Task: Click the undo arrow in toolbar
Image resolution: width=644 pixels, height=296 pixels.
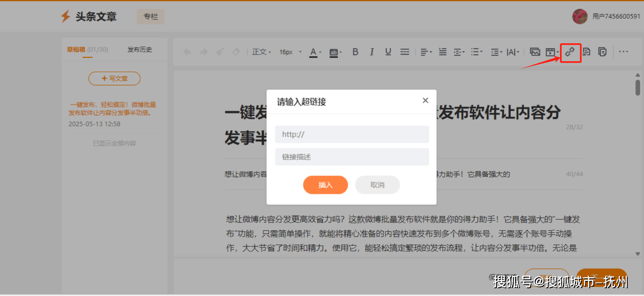Action: tap(188, 52)
